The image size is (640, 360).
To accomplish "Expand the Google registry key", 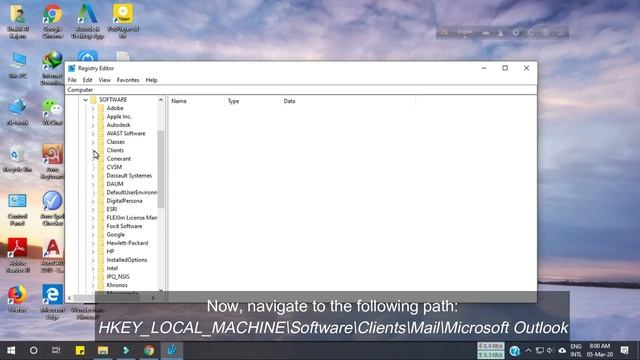I will (93, 235).
